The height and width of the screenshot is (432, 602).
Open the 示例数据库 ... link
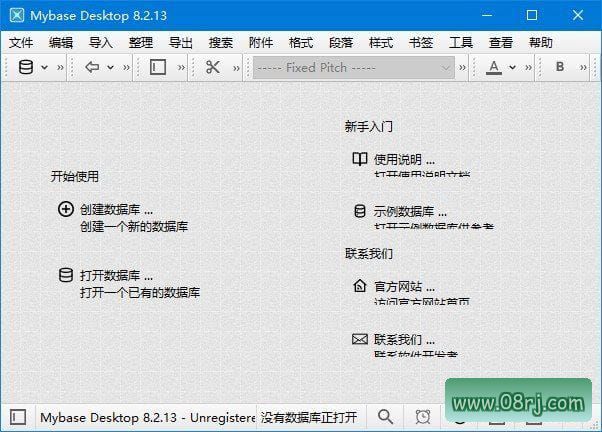tap(410, 212)
